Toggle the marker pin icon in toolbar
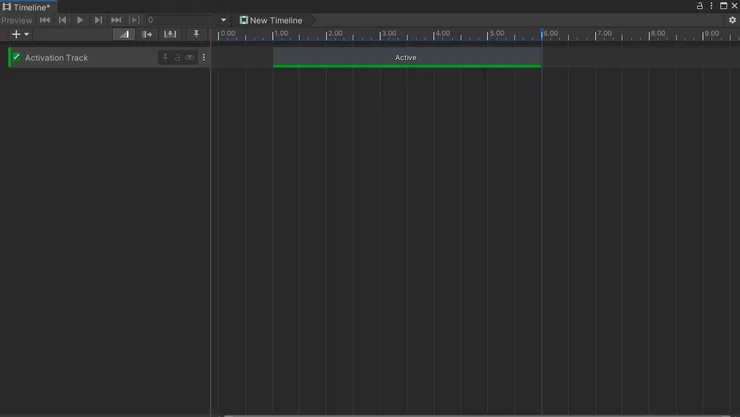This screenshot has height=417, width=740. [x=196, y=33]
